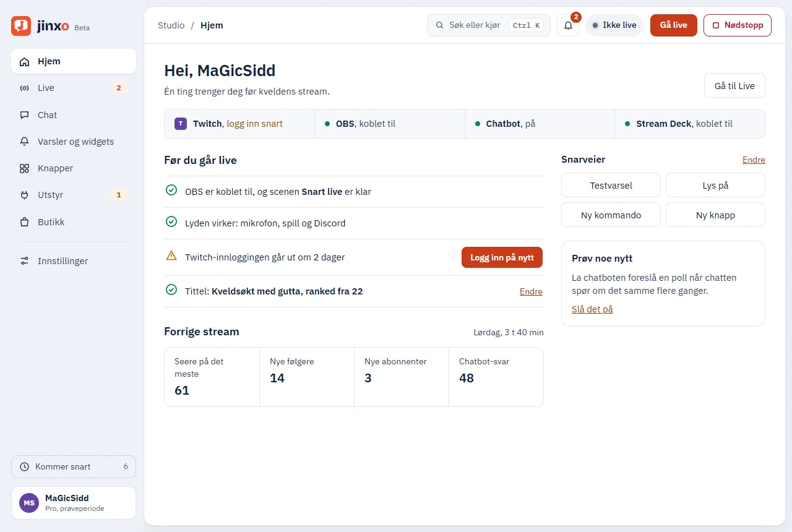The width and height of the screenshot is (792, 532).
Task: Click the Chatbot, på status
Action: click(540, 124)
